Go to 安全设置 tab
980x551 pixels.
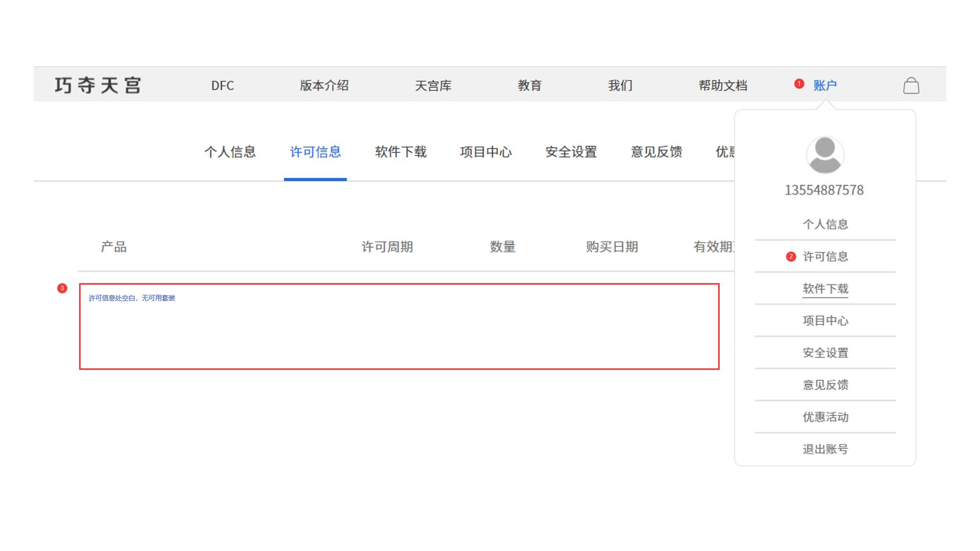pos(571,152)
